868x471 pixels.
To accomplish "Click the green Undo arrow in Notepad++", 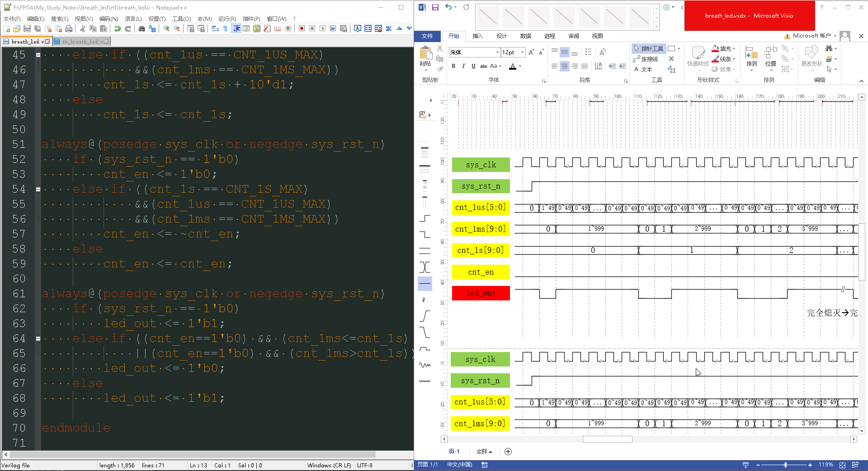I will 118,29.
